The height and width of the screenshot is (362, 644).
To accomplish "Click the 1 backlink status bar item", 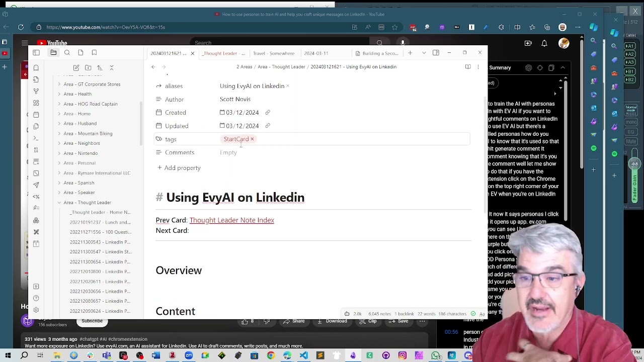I will coord(405,314).
